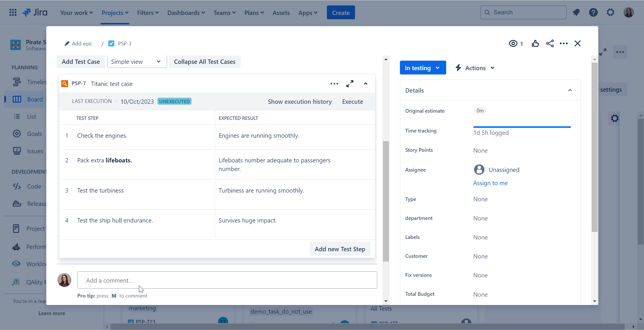644x330 pixels.
Task: Collapse the Details panel
Action: (570, 90)
